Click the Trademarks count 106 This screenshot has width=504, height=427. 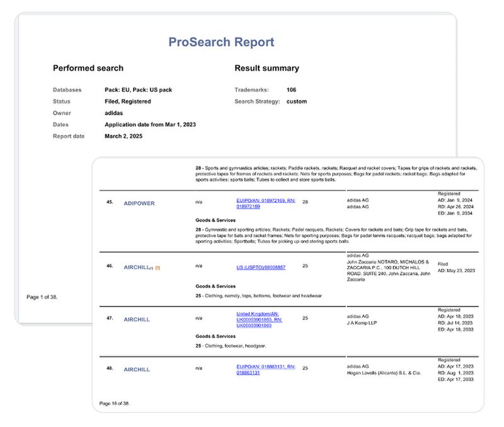point(291,90)
